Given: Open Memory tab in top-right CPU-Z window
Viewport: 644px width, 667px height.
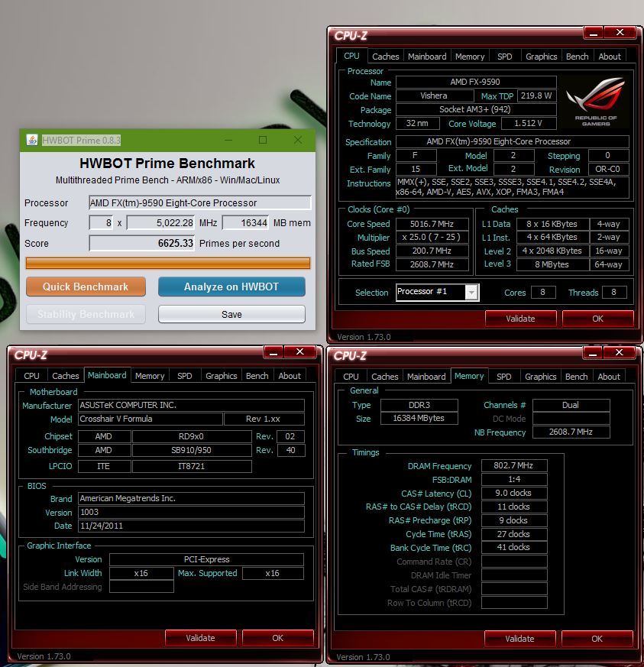Looking at the screenshot, I should coord(470,57).
